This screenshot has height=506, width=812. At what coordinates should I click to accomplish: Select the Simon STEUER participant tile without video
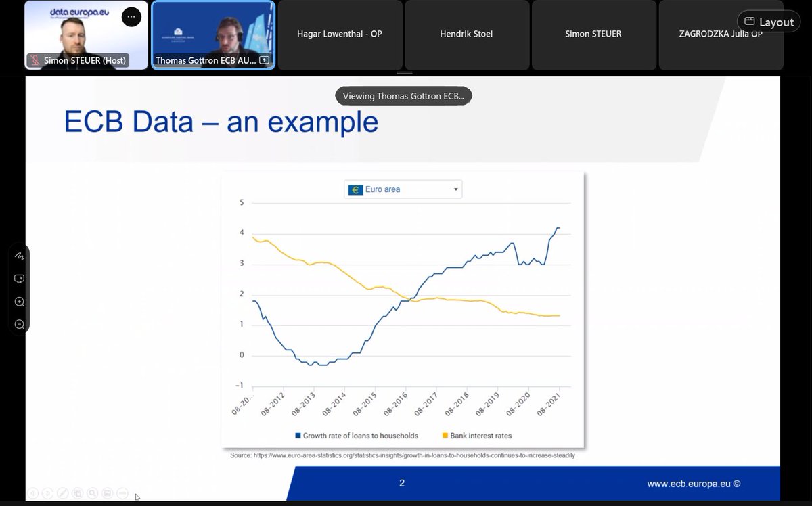coord(593,35)
